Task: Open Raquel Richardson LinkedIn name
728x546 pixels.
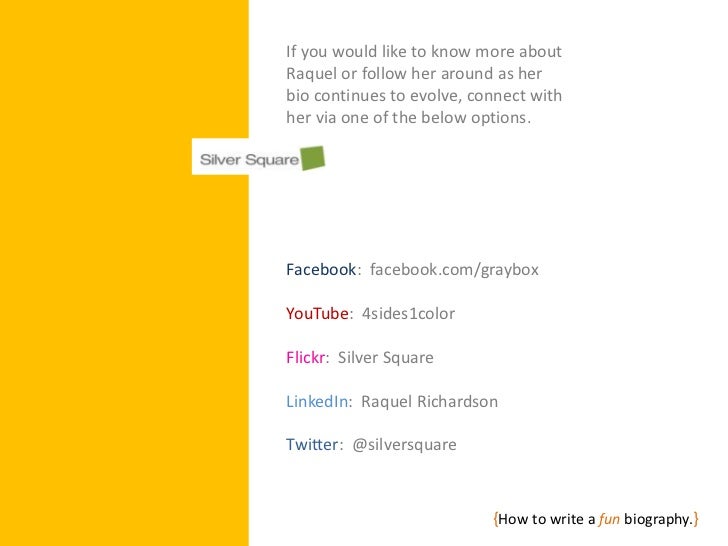Action: 429,401
